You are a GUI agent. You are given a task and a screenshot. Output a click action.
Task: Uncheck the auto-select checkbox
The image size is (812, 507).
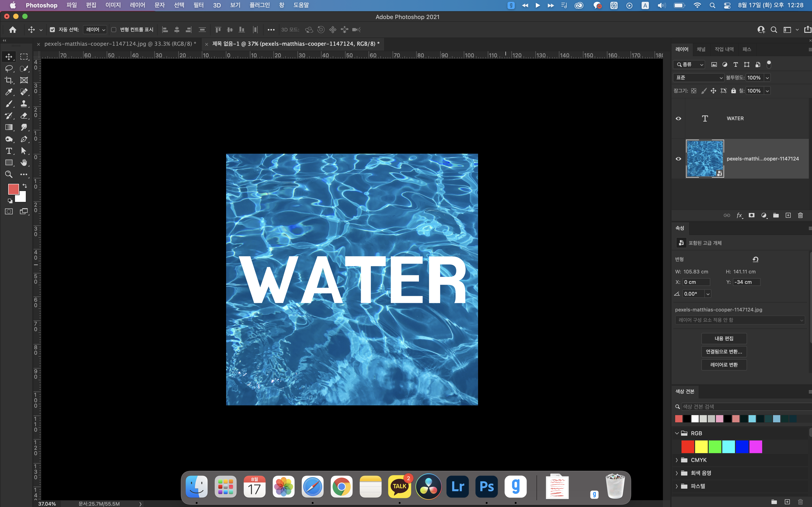pyautogui.click(x=52, y=29)
